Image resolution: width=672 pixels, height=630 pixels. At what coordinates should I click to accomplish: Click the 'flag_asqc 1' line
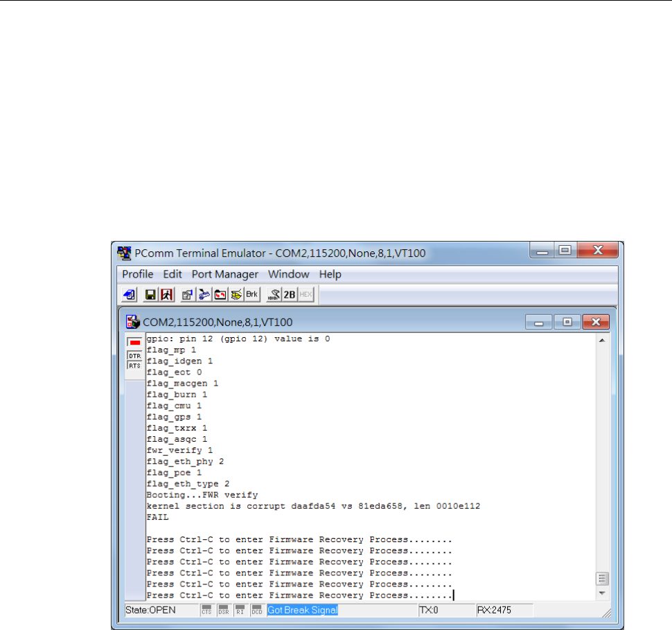(x=177, y=440)
